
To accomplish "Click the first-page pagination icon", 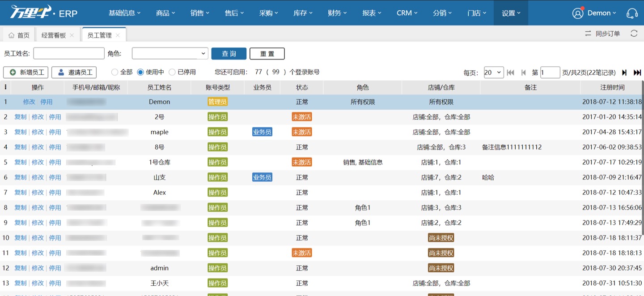I will 511,72.
